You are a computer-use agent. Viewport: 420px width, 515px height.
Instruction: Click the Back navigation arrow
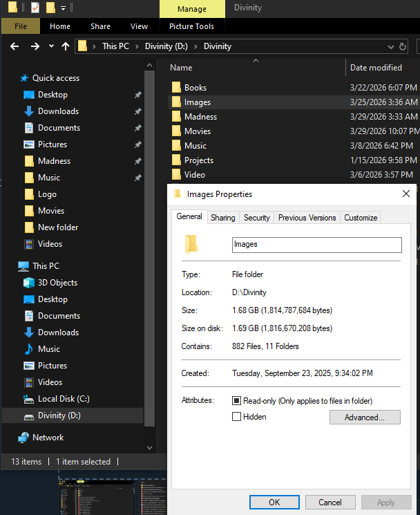[15, 46]
